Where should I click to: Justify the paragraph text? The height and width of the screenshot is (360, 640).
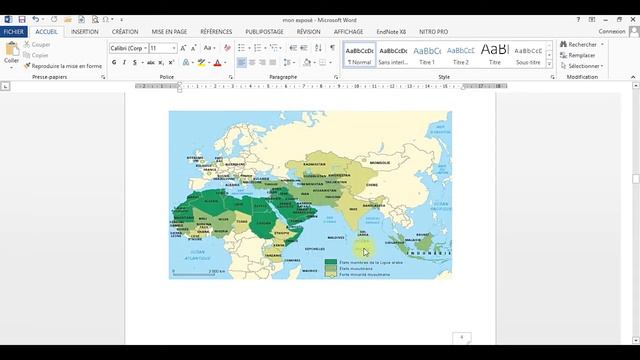pos(273,62)
